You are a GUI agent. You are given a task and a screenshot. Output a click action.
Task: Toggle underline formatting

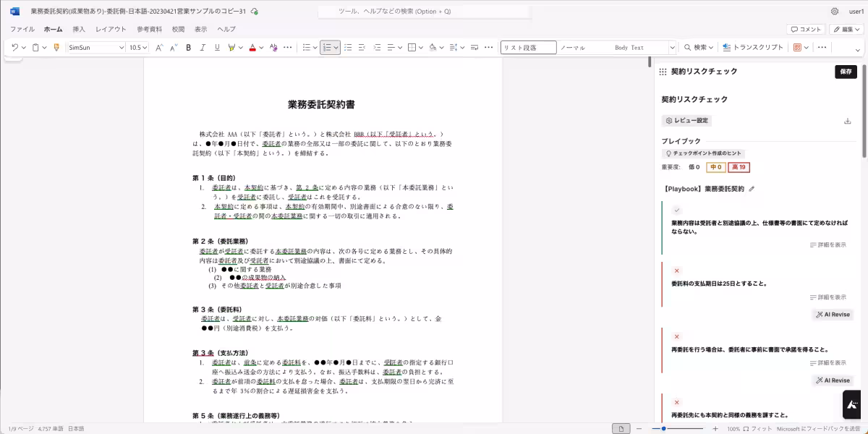coord(216,46)
